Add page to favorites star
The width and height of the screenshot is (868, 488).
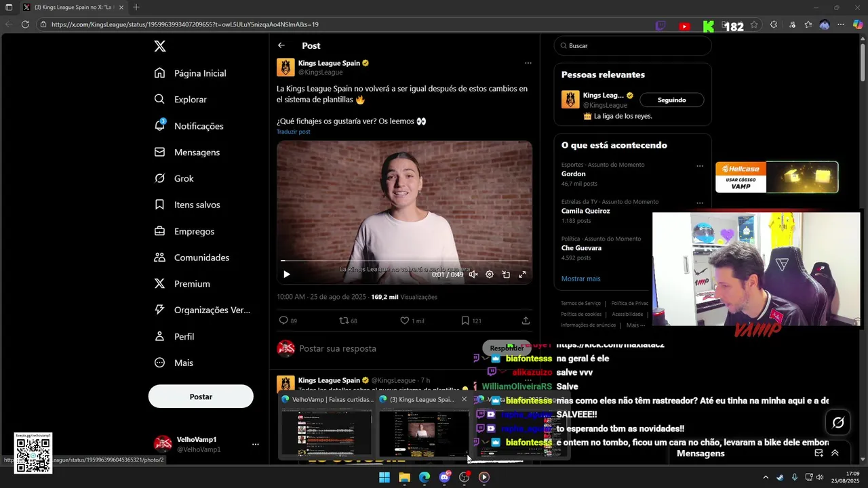[754, 25]
